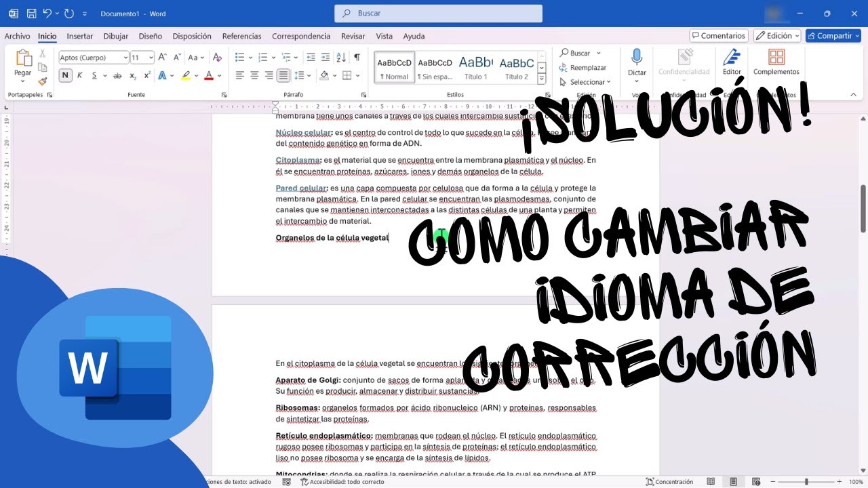Viewport: 868px width, 488px height.
Task: Toggle bold (N) formatting
Action: pos(65,76)
